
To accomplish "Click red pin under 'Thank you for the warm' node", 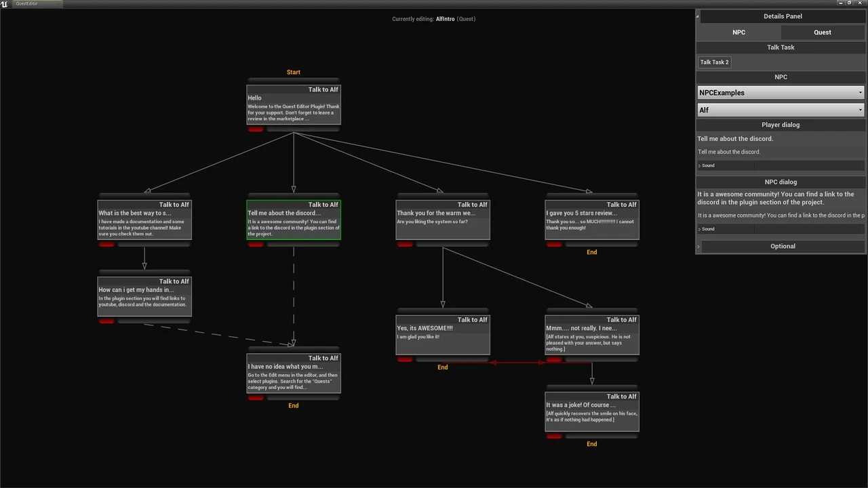I will 405,245.
